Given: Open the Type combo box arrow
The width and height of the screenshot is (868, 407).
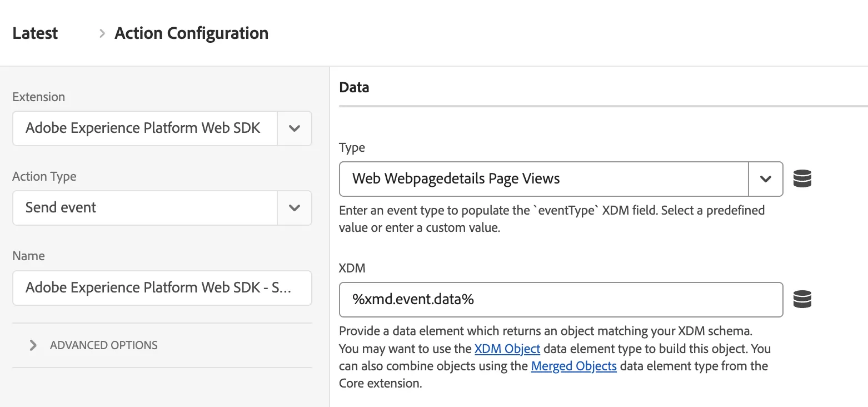Looking at the screenshot, I should coord(766,179).
